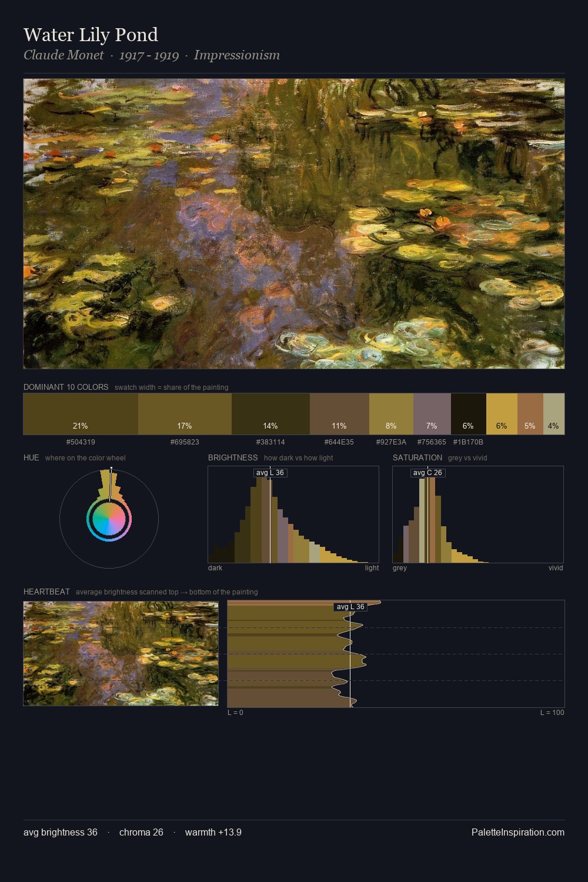Screen dimensions: 588x882
Task: Click the small painting thumbnail in Heartbeat section
Action: pos(121,653)
